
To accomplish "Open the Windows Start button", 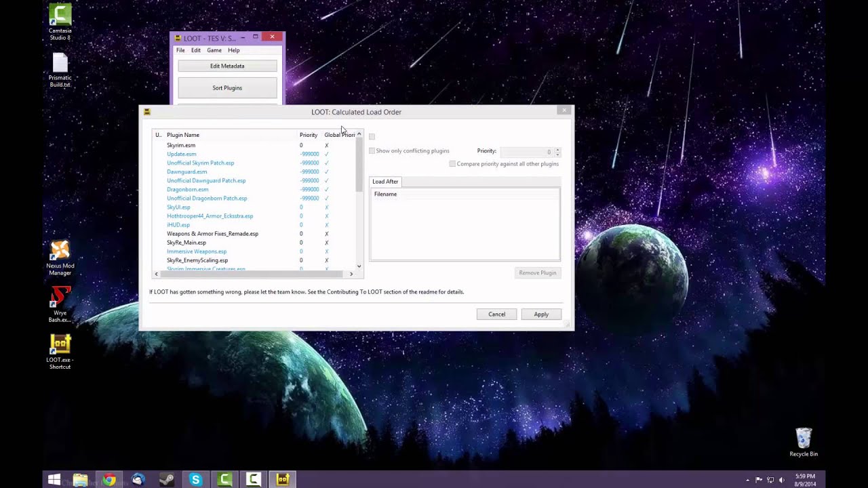I will pos(54,480).
